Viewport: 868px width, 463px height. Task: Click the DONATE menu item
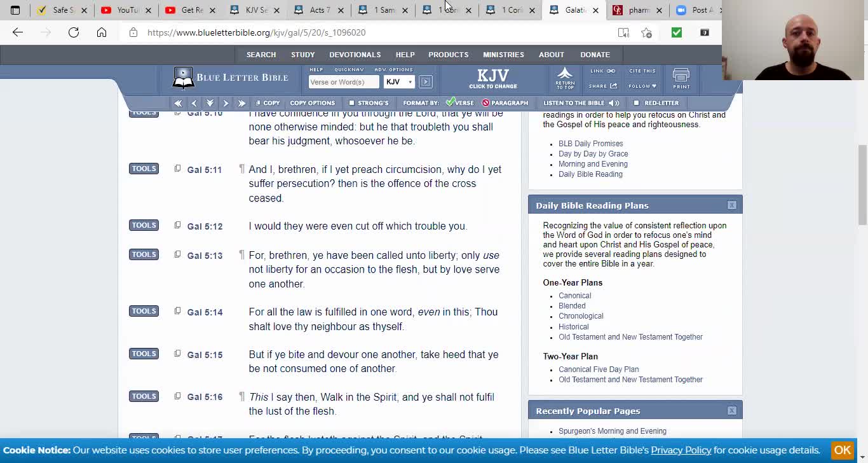click(x=595, y=55)
